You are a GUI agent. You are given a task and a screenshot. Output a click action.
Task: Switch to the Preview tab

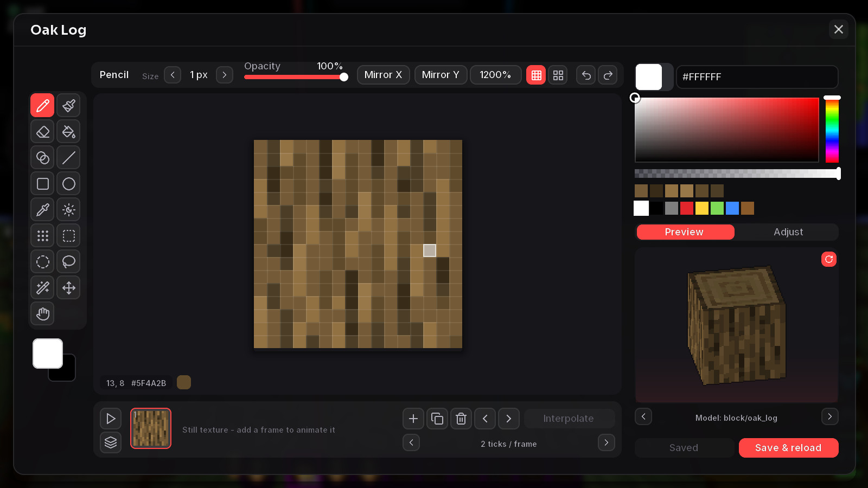tap(685, 232)
